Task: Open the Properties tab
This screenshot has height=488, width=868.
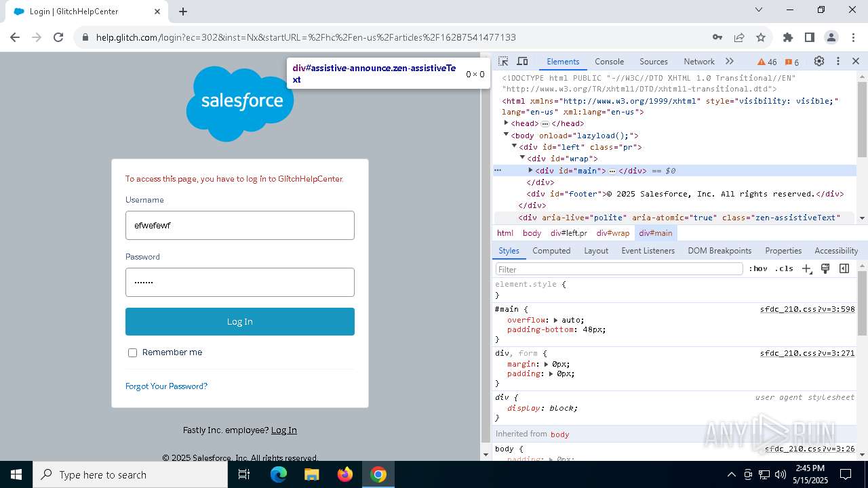Action: point(783,251)
